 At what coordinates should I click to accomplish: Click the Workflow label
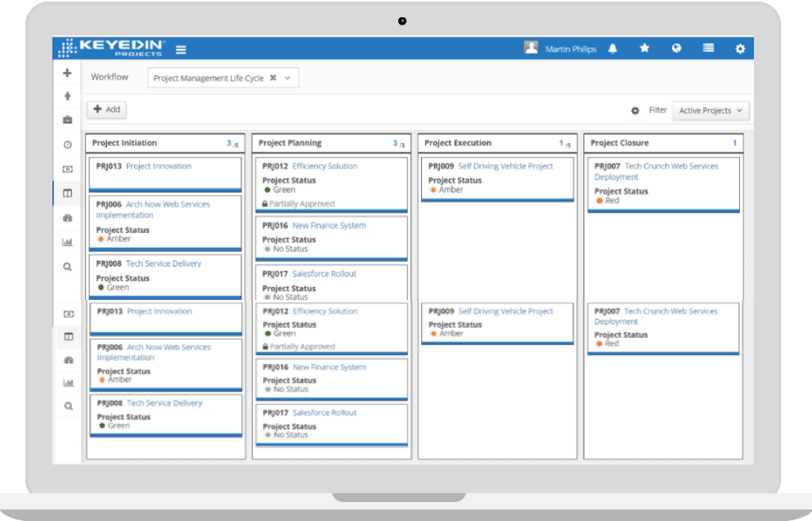110,77
